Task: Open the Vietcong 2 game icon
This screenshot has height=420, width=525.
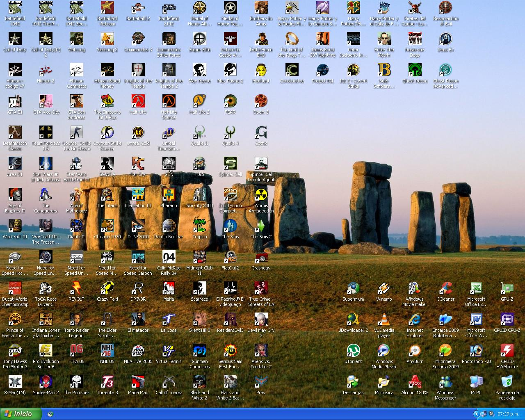Action: pos(107,43)
